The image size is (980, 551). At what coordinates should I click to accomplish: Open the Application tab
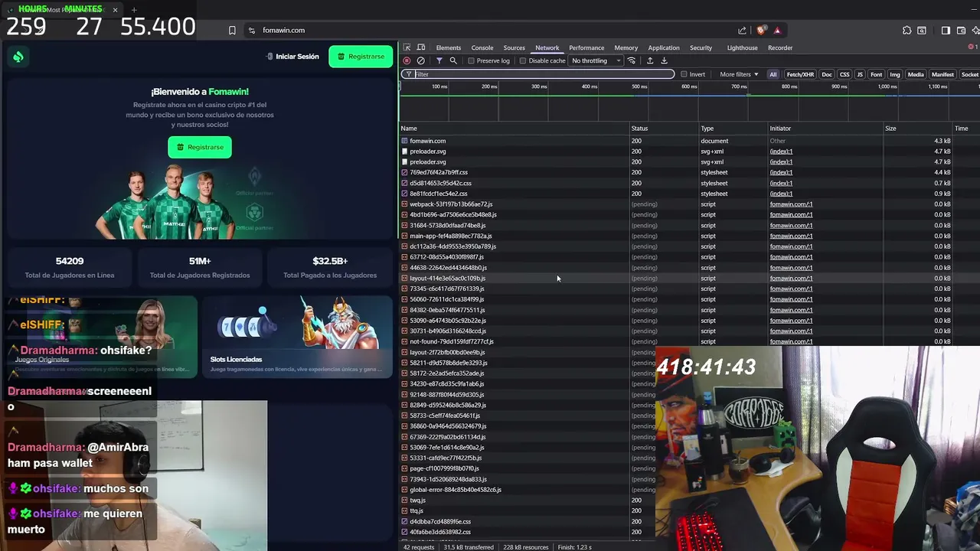point(664,47)
